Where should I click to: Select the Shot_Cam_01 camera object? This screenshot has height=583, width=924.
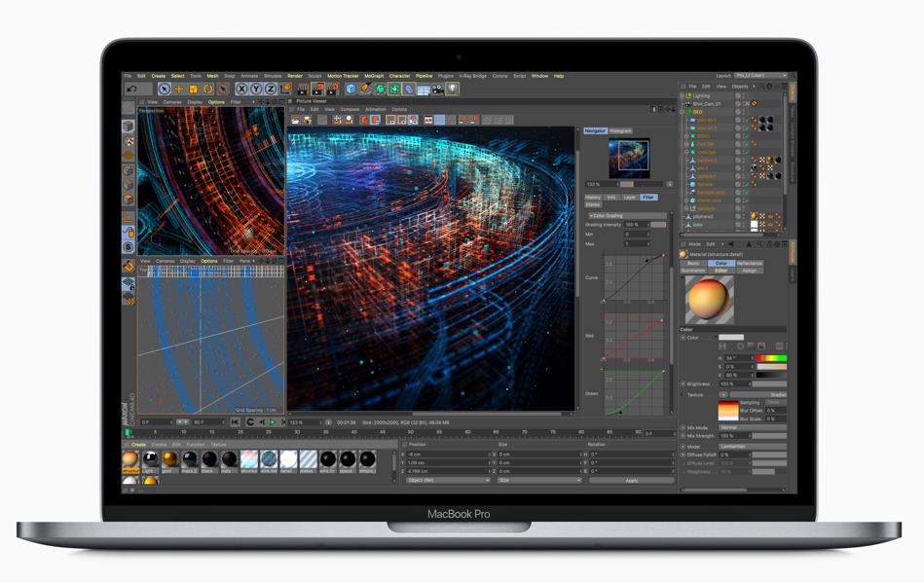coord(707,103)
